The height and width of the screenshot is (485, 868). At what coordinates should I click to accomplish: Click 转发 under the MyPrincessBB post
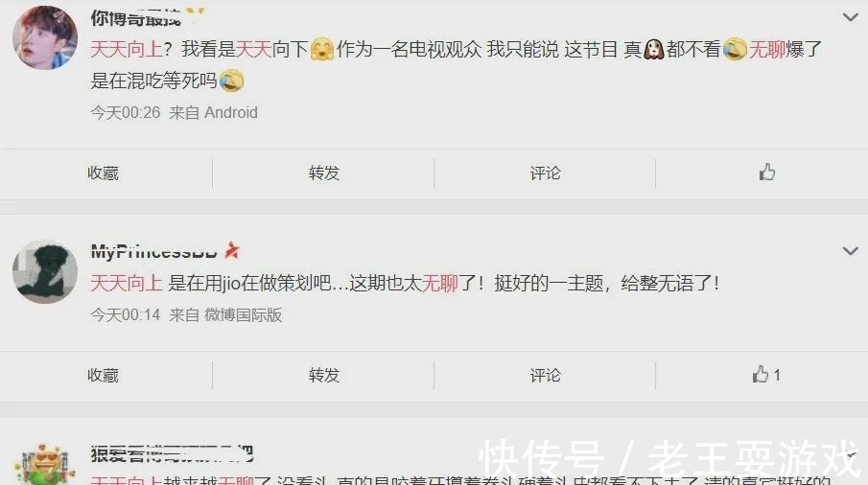(324, 376)
